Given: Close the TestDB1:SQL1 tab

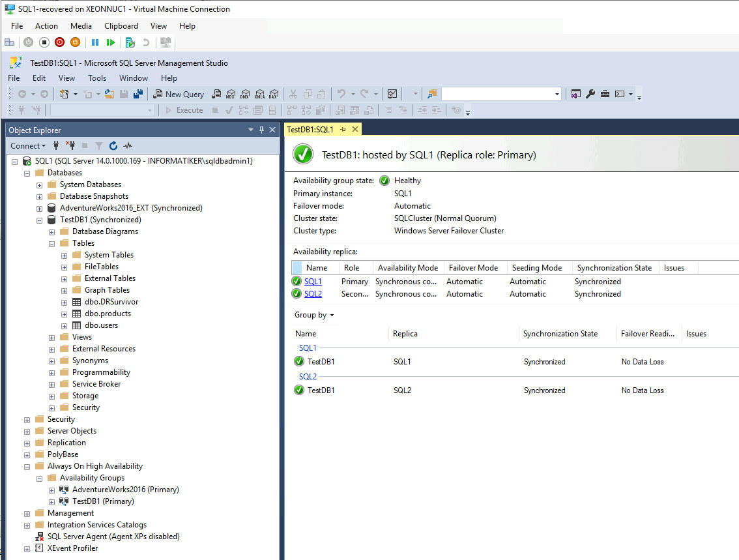Looking at the screenshot, I should tap(355, 130).
